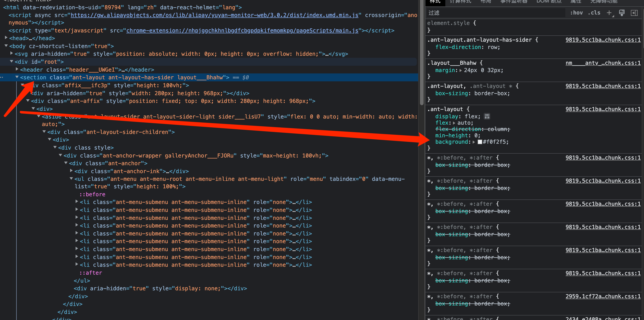
Task: Toggle the .cls class editor
Action: click(x=594, y=13)
